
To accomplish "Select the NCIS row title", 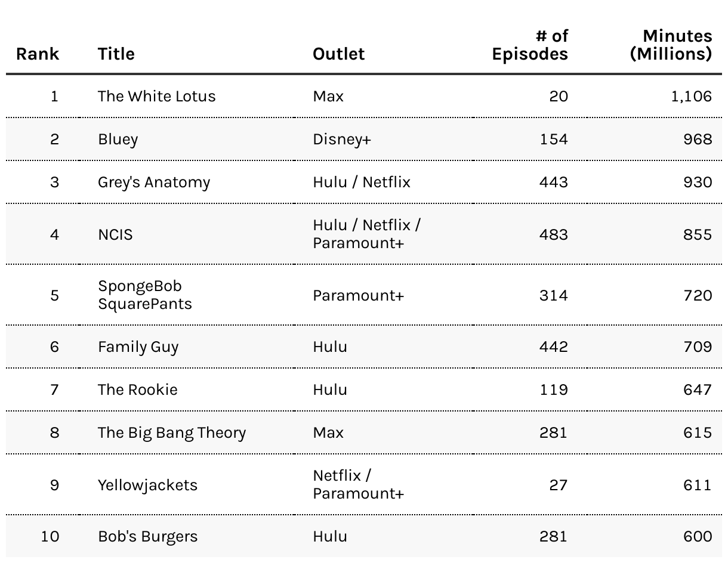I will (115, 234).
